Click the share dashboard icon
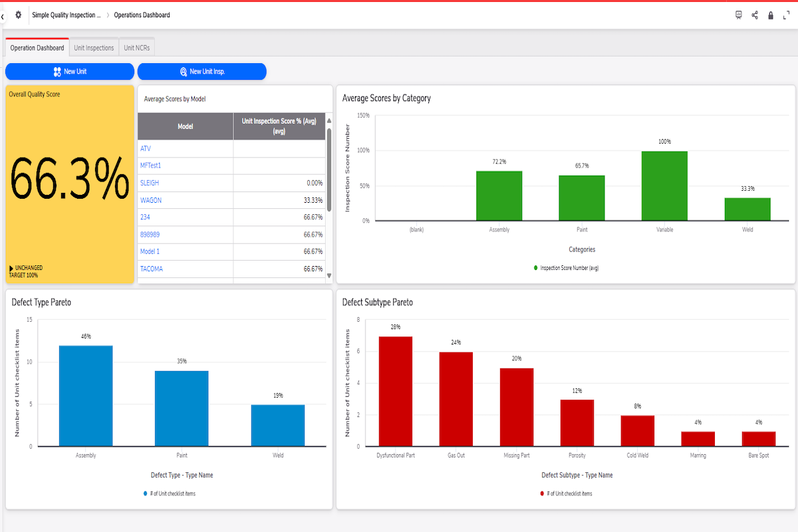 [x=755, y=15]
